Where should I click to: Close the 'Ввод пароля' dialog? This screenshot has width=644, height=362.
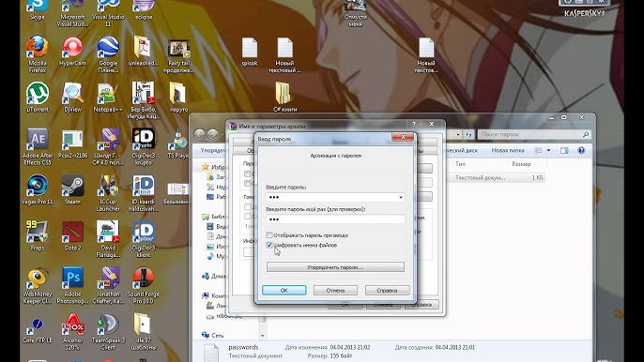click(x=403, y=137)
